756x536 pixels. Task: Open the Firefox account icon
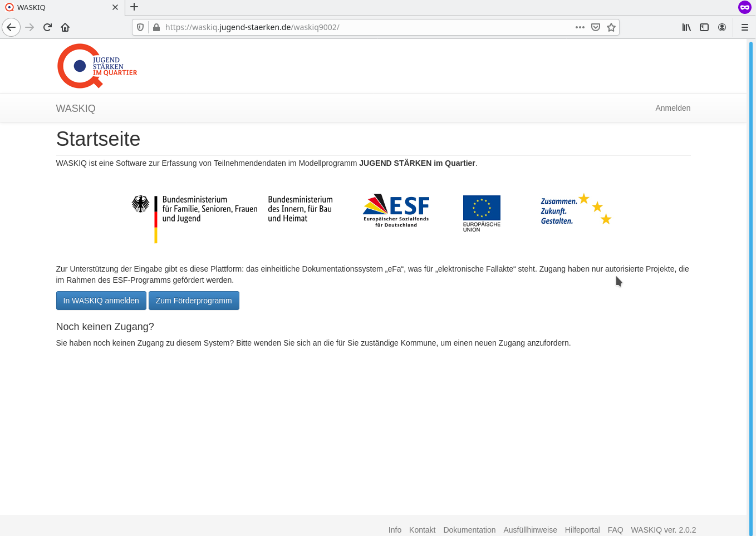[x=722, y=27]
